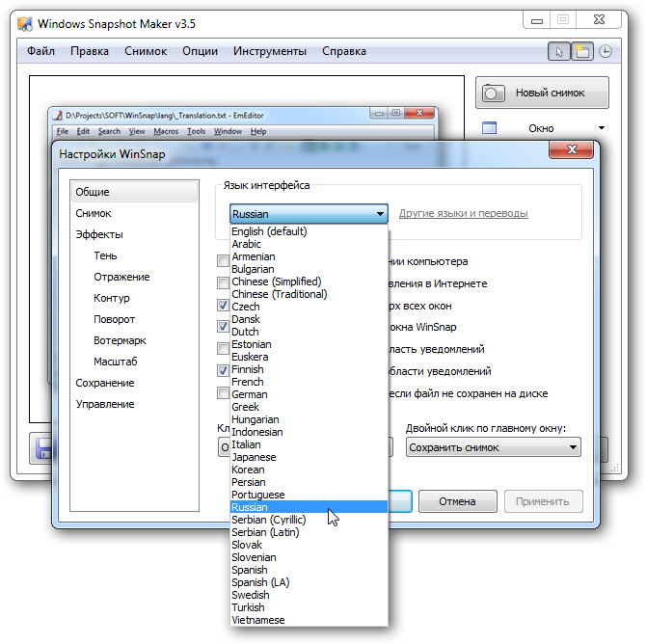
Task: Choose Arabic from language list
Action: coord(309,244)
